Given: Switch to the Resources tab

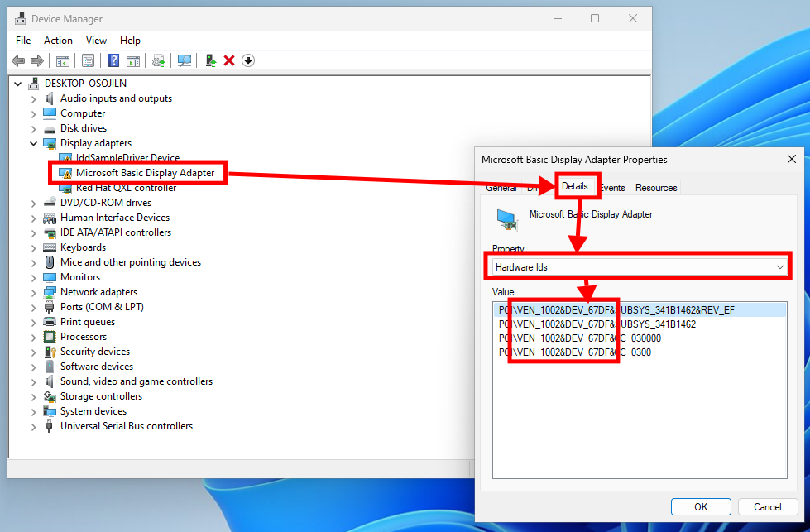Looking at the screenshot, I should (x=656, y=188).
